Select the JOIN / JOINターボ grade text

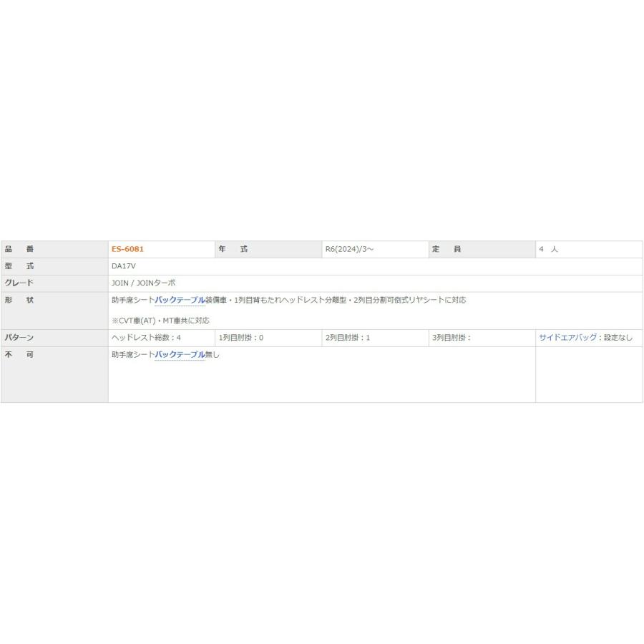coord(143,283)
